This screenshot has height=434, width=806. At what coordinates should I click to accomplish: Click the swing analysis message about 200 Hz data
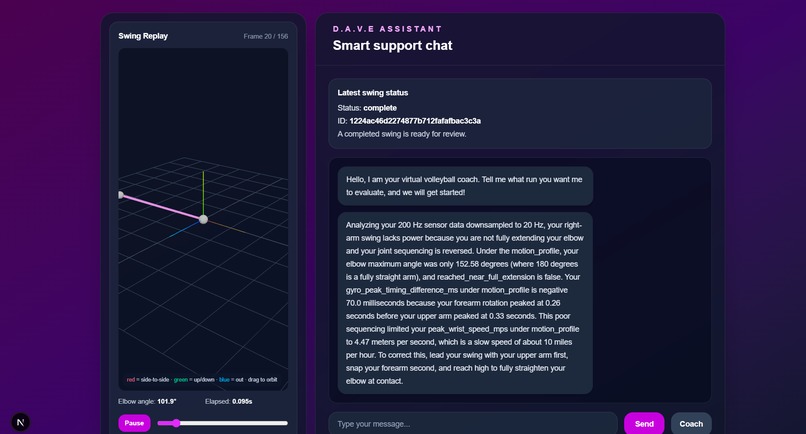pos(465,303)
